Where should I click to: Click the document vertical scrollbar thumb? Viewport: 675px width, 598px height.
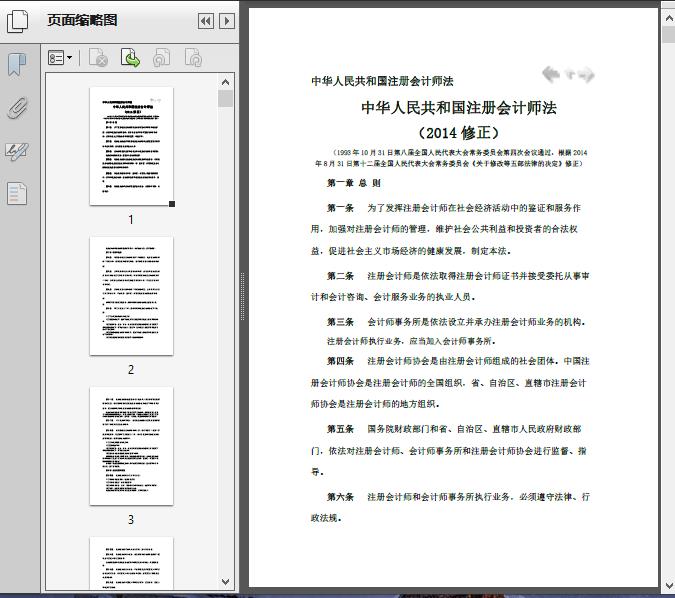click(669, 34)
